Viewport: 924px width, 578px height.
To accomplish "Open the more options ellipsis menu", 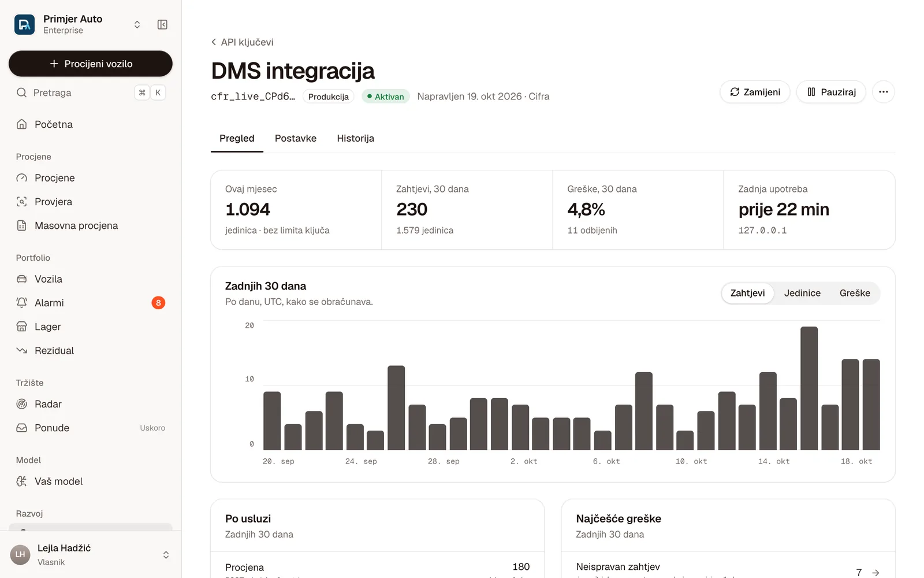I will [884, 92].
